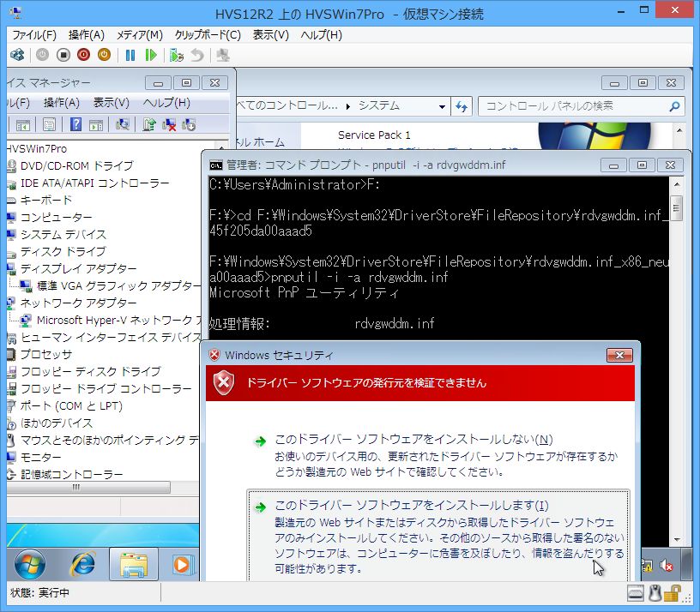Screen dimensions: 700x612
Task: Click the action pane toggle icon in Device Manager
Action: click(96, 125)
